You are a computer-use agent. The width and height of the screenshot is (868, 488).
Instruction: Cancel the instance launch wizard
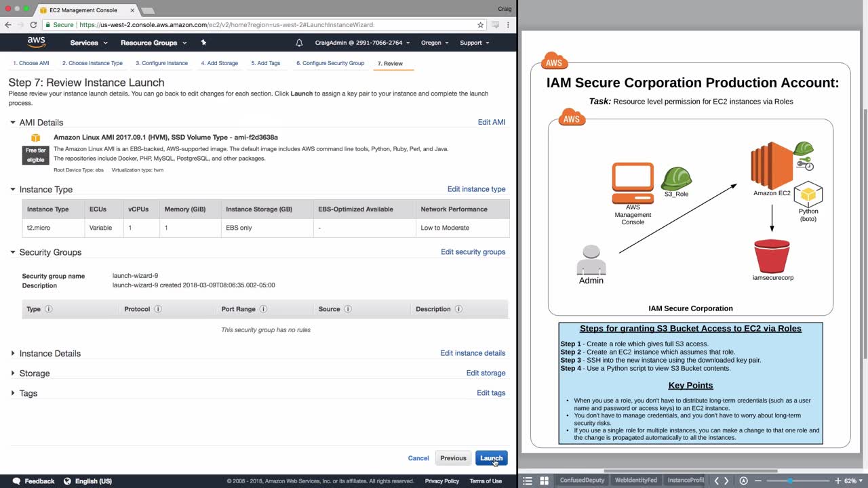(x=418, y=458)
